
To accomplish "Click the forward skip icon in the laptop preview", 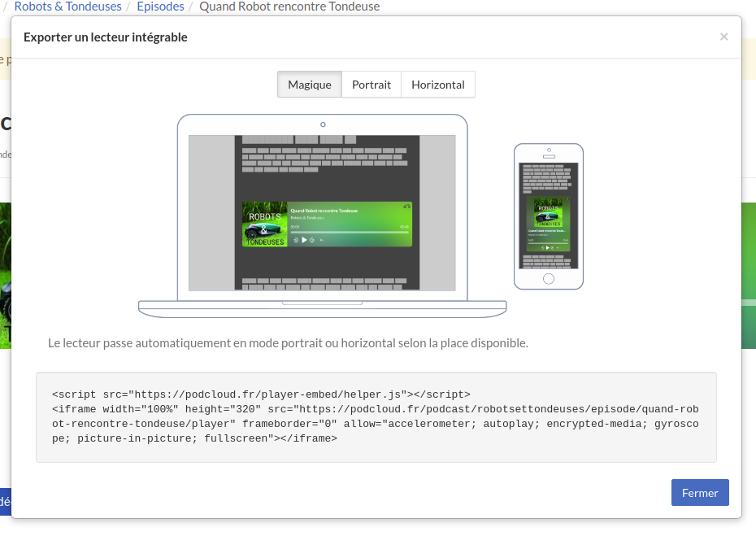I will (x=312, y=240).
